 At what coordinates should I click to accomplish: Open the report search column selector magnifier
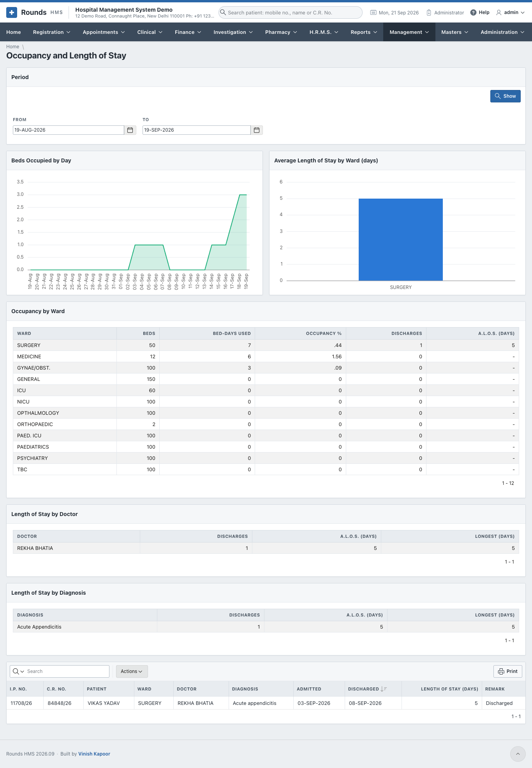[18, 671]
